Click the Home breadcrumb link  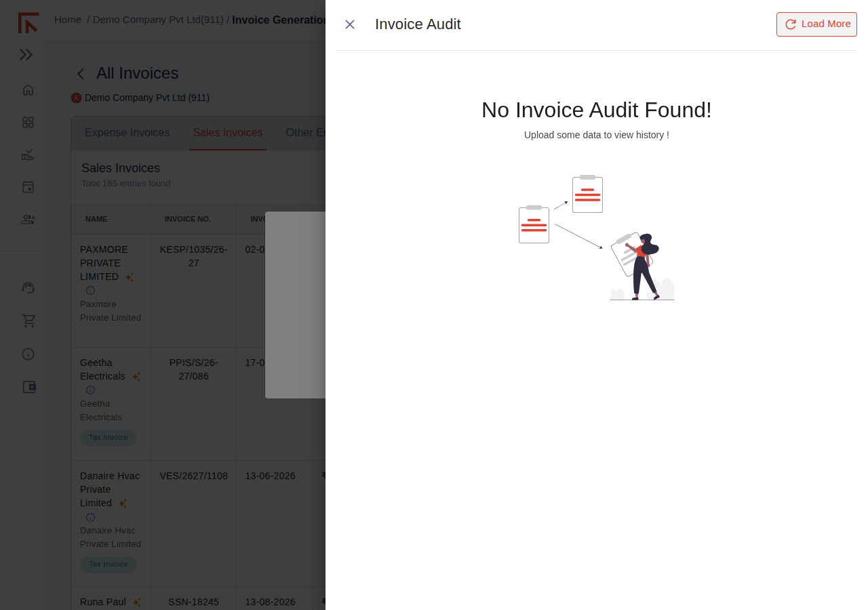pyautogui.click(x=68, y=20)
